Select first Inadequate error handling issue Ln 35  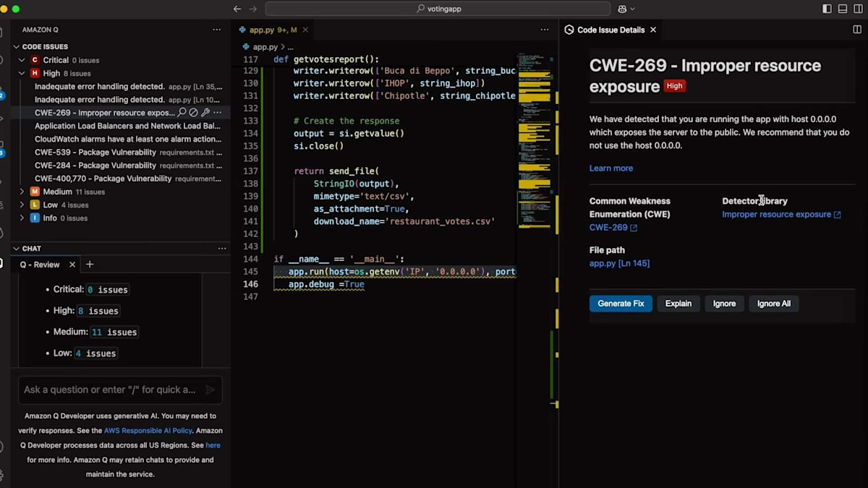[x=128, y=86]
